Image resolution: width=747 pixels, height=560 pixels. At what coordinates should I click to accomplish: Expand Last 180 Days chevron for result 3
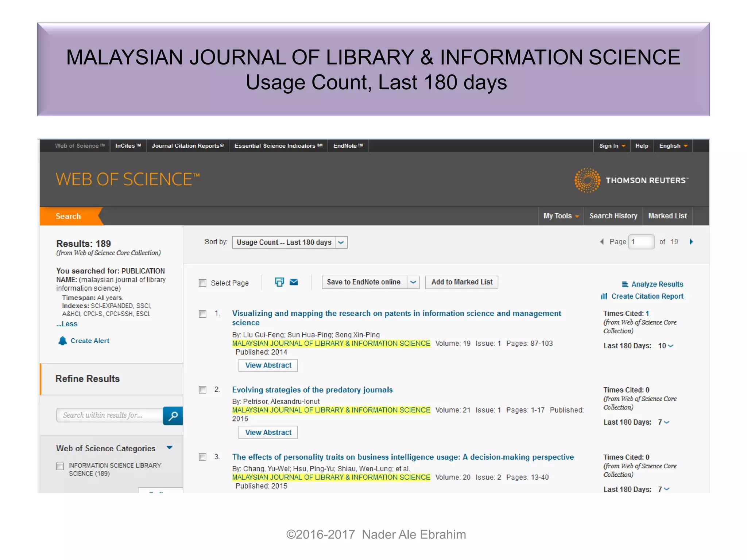[x=667, y=490]
